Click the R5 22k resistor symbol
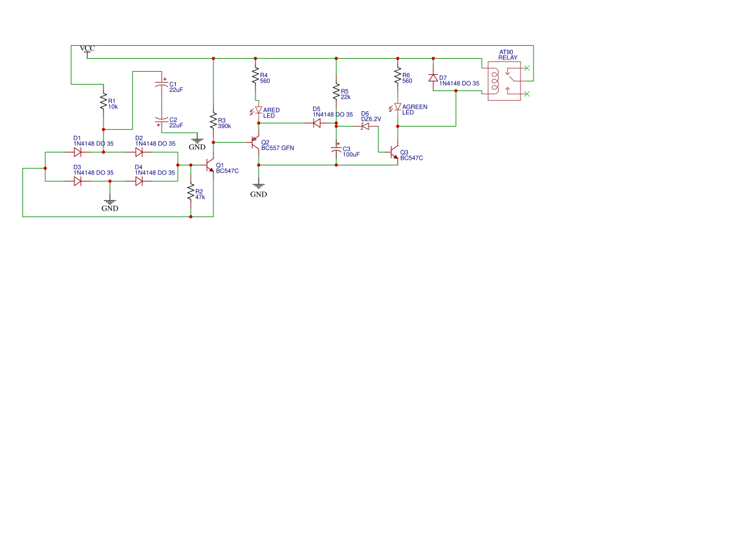 336,92
